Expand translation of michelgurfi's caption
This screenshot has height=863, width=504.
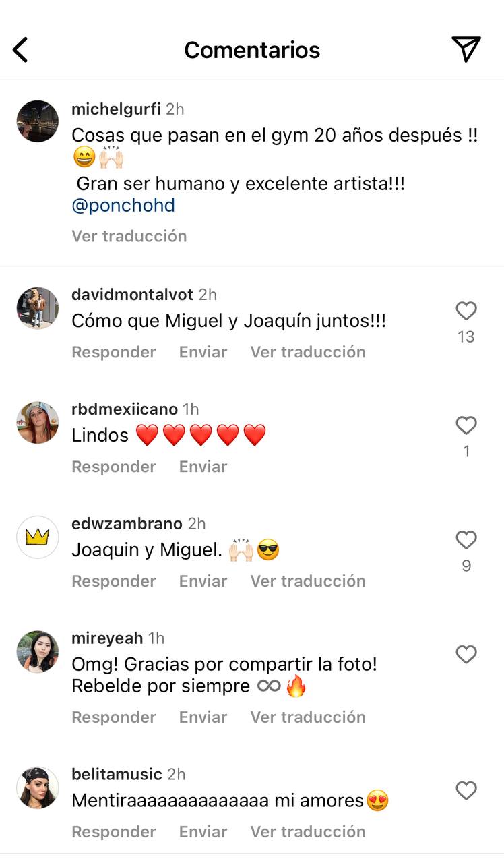[129, 236]
